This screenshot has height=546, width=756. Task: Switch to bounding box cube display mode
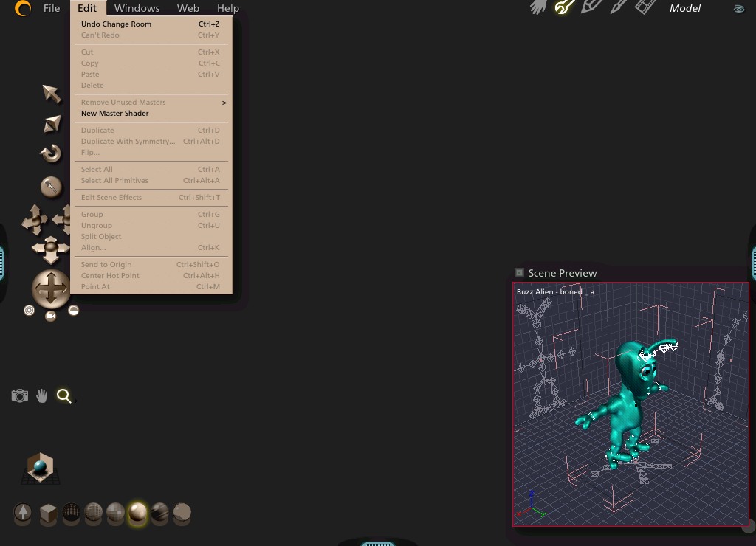click(48, 514)
